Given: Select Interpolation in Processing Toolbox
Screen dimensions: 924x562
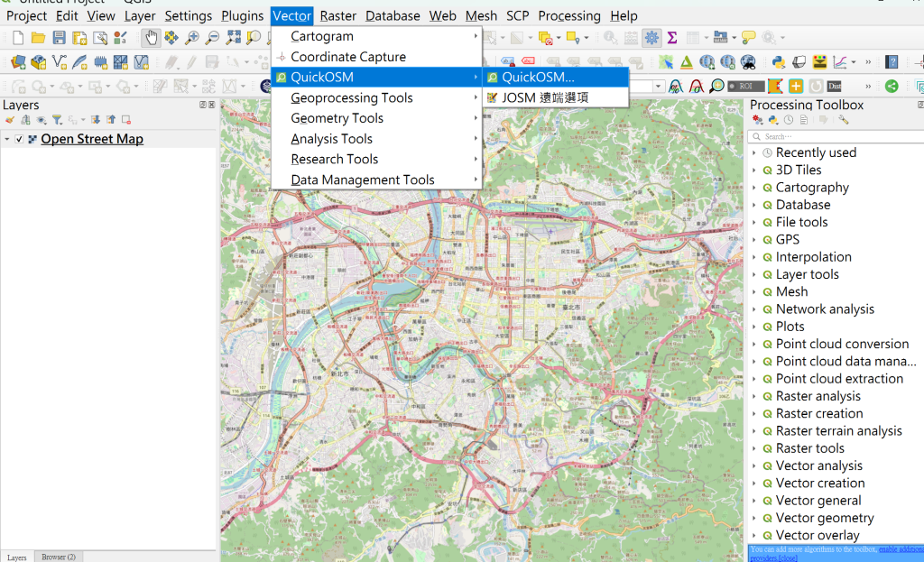Looking at the screenshot, I should click(813, 257).
